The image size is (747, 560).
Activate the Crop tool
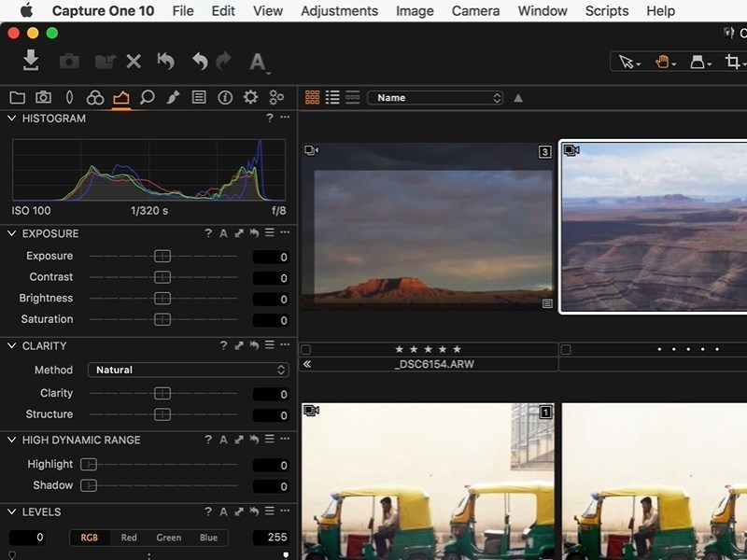pos(734,61)
